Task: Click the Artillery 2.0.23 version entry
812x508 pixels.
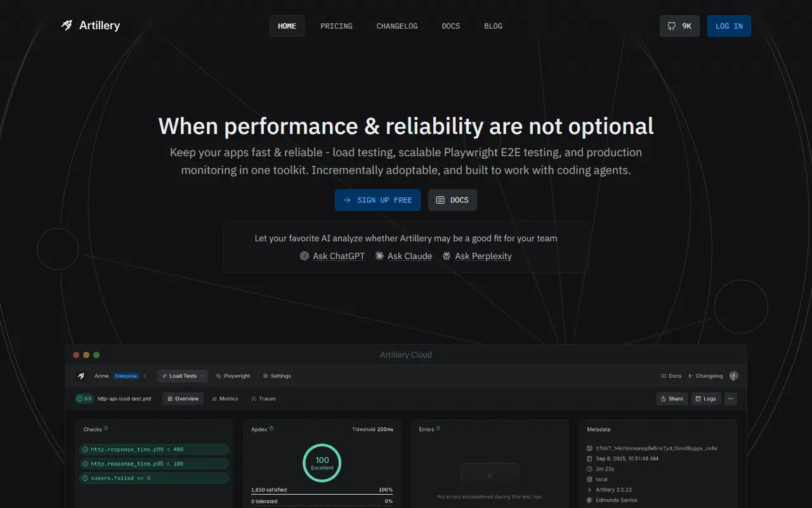Action: click(609, 490)
